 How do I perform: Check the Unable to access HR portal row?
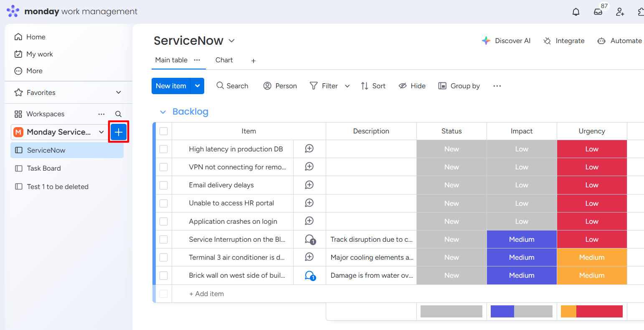tap(164, 203)
